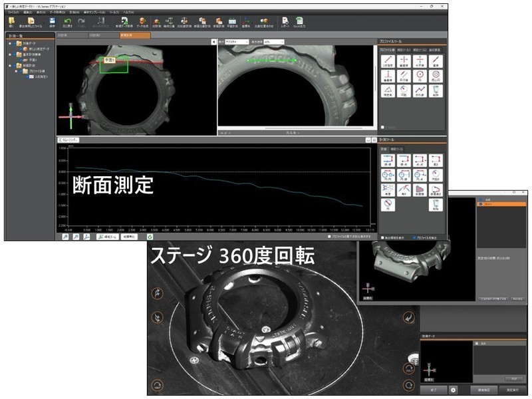Click the 領域指定 button
532x399 pixels.
coord(484,390)
